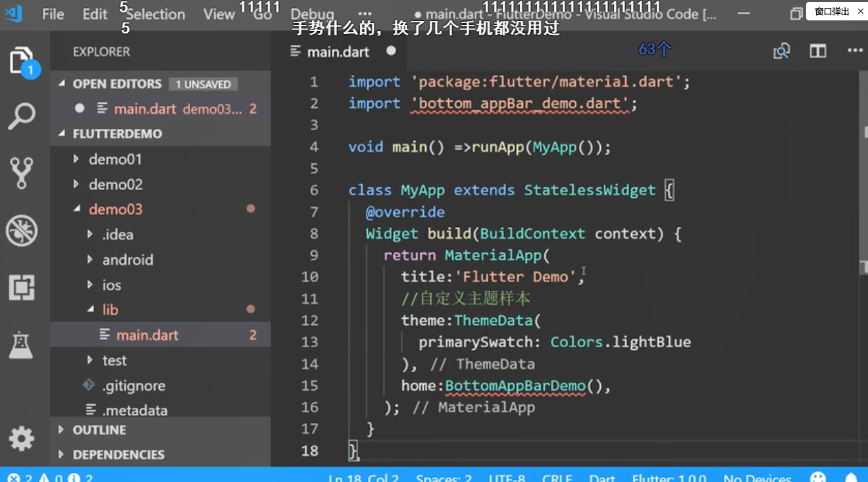Click line number 18 in gutter
868x482 pixels.
pos(309,450)
